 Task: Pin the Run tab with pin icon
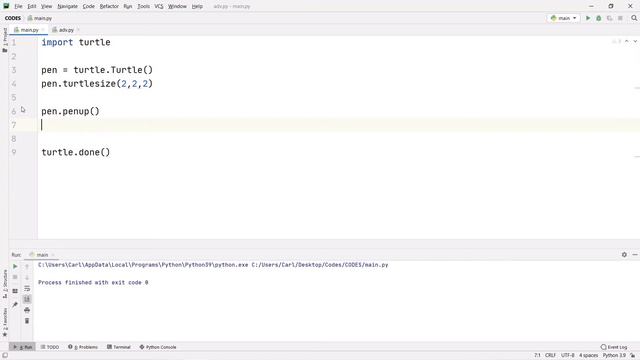coord(15,304)
